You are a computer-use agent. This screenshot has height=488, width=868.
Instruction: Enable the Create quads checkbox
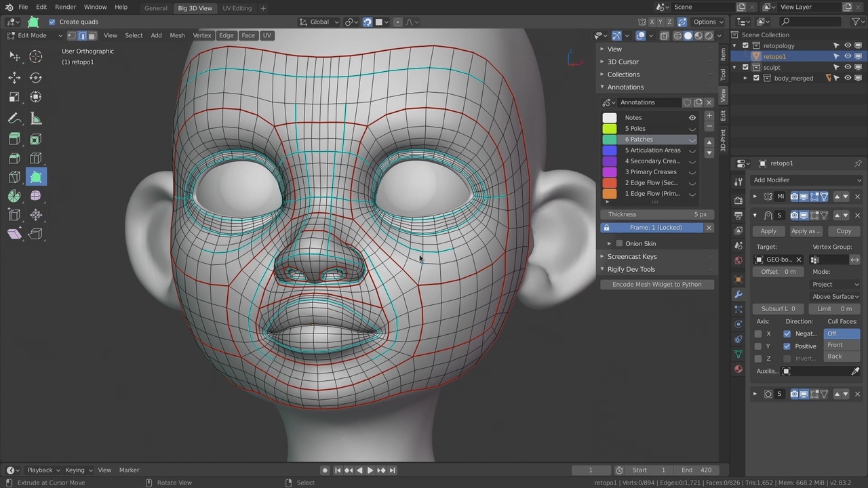(x=52, y=22)
